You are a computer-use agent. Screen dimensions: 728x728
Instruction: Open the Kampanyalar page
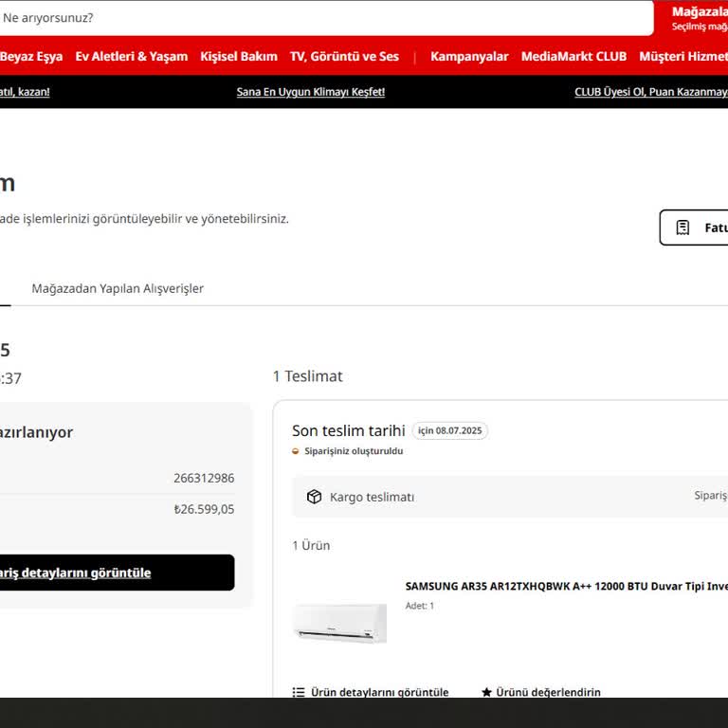tap(469, 56)
